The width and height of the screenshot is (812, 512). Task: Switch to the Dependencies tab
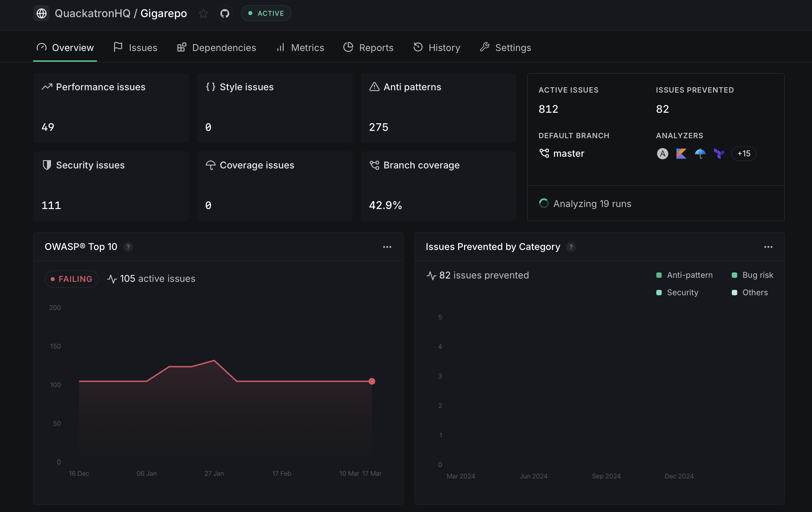point(216,48)
